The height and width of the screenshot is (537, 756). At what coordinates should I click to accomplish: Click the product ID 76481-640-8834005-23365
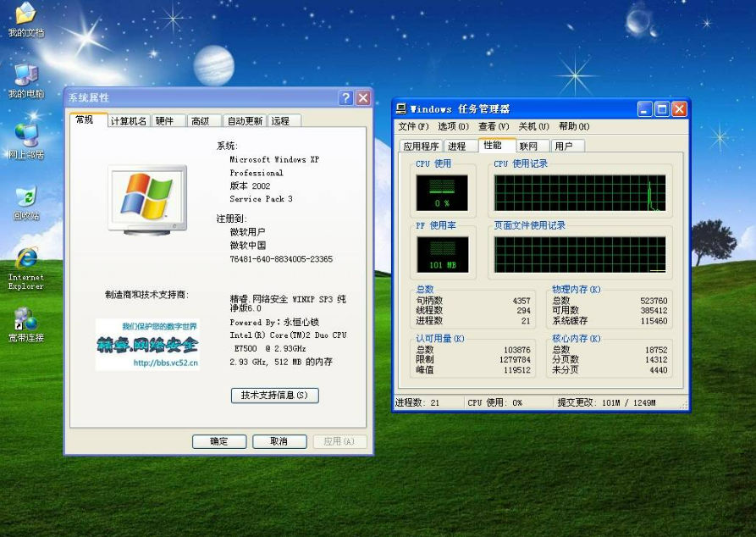pyautogui.click(x=281, y=259)
